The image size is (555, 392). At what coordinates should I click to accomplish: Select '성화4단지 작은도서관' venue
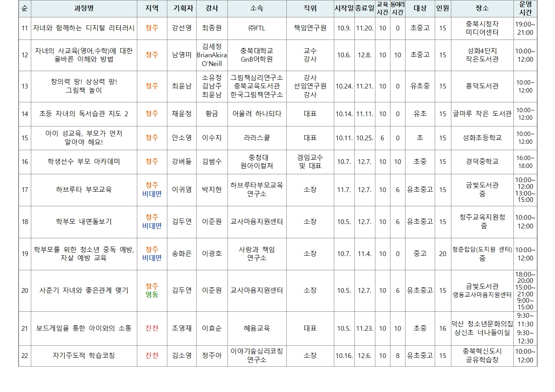coord(482,55)
